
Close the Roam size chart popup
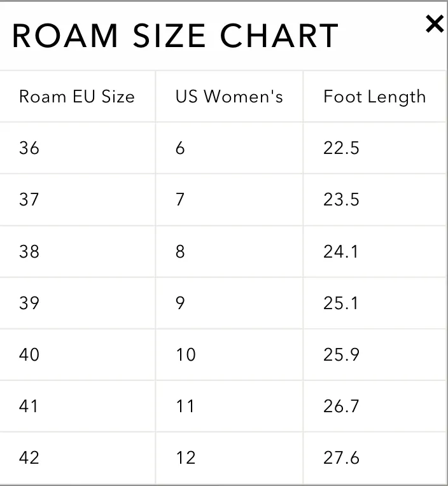435,24
